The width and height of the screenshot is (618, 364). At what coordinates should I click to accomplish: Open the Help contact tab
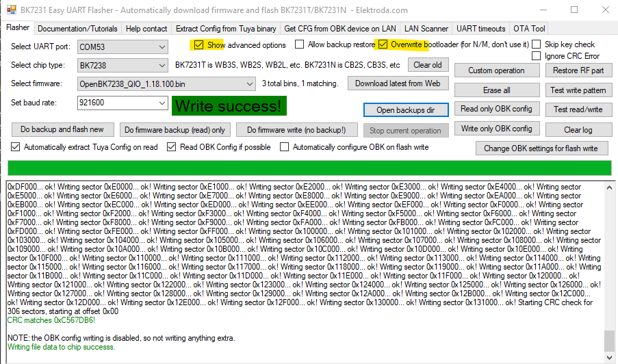tap(146, 29)
